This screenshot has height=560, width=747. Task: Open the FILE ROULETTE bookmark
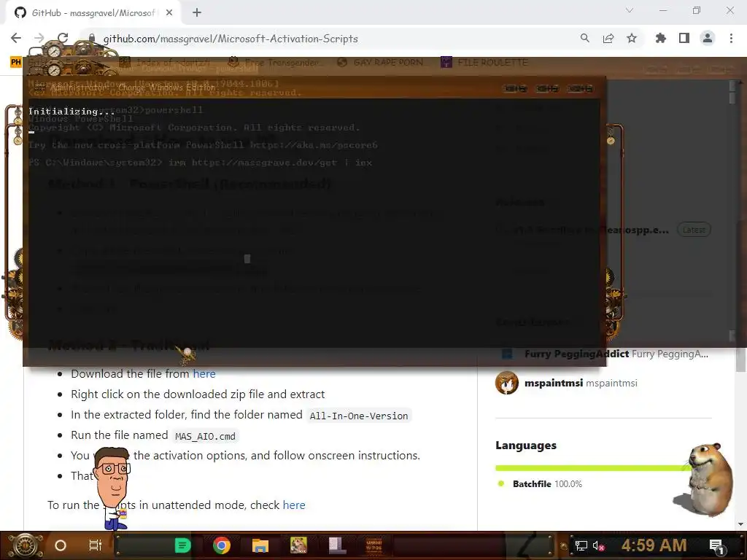(x=484, y=63)
